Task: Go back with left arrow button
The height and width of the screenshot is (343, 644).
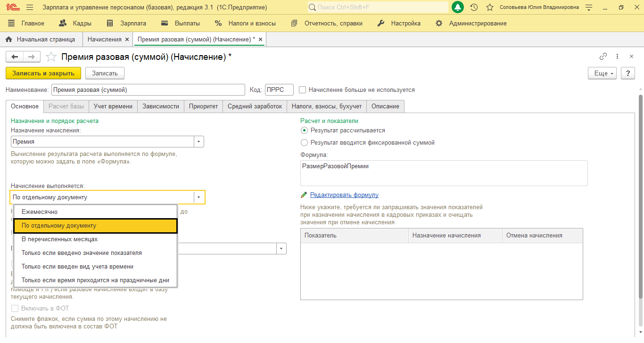Action: 15,57
